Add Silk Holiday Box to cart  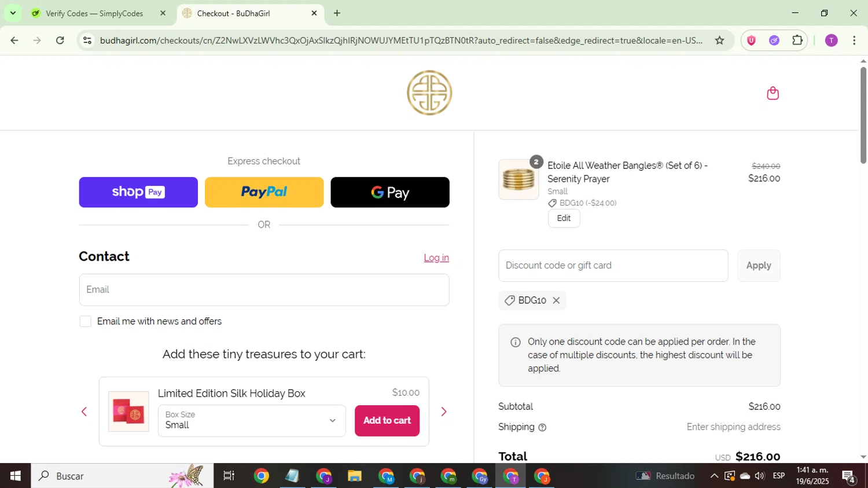pos(387,421)
